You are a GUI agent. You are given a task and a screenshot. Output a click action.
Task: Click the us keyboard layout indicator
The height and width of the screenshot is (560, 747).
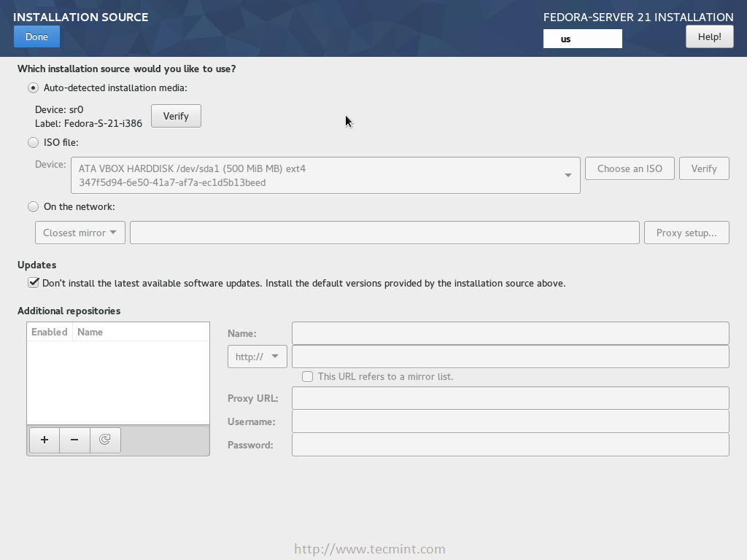tap(583, 39)
